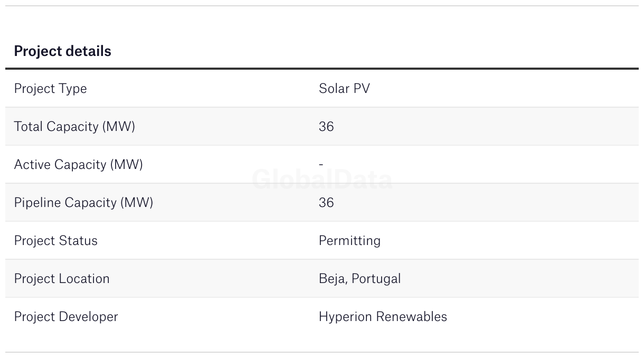
Task: Click the thick divider under Project details
Action: [322, 69]
